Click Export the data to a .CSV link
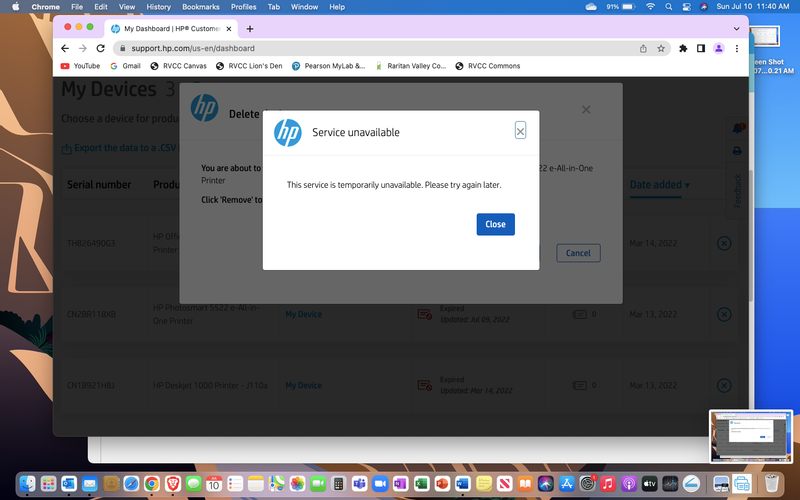The height and width of the screenshot is (500, 800). pyautogui.click(x=119, y=148)
